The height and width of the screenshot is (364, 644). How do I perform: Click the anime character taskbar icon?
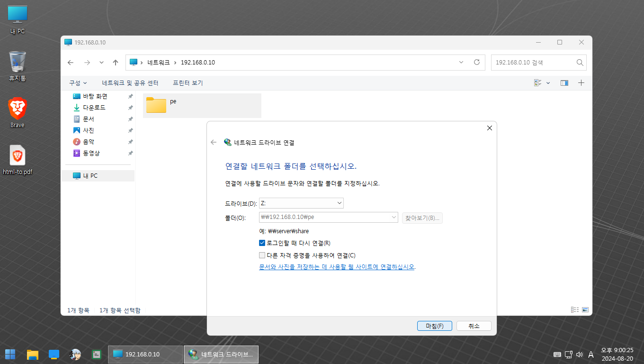click(75, 354)
